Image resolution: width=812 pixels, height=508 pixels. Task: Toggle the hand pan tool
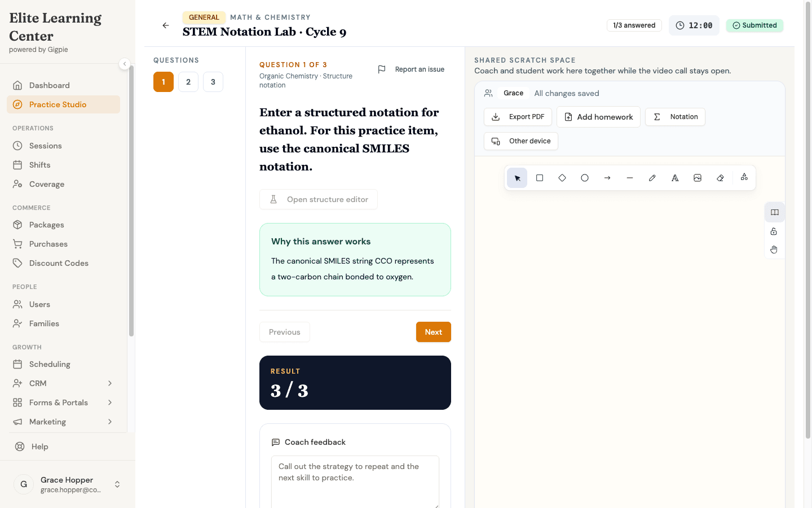(x=774, y=249)
